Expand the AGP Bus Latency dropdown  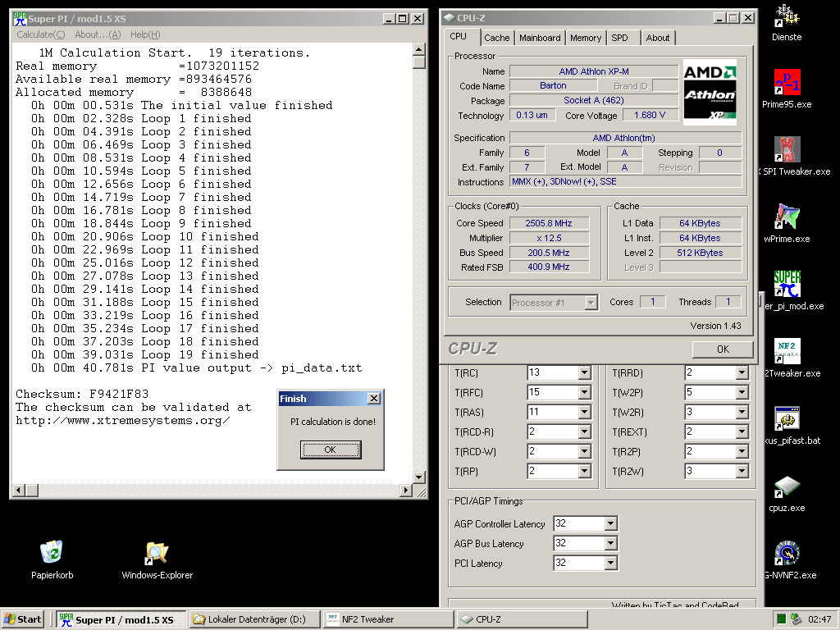(x=610, y=543)
